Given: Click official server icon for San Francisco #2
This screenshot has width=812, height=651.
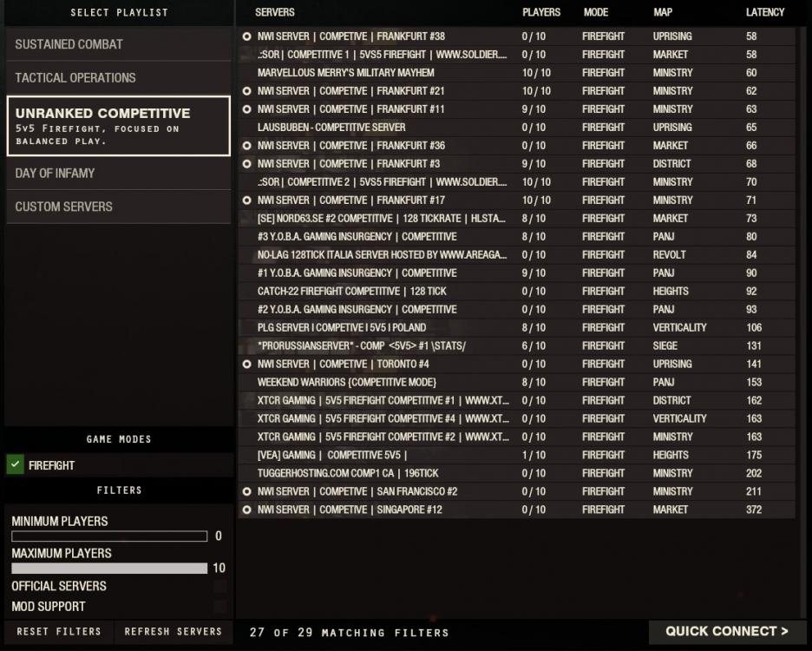Looking at the screenshot, I should [x=247, y=491].
